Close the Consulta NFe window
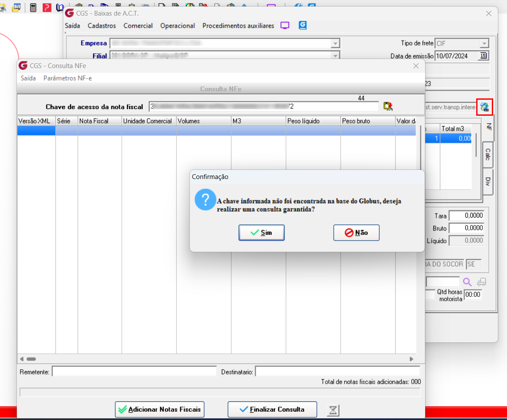507x420 pixels. coord(416,66)
